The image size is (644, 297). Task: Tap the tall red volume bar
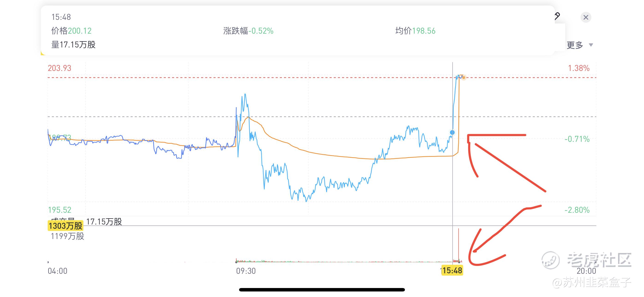pyautogui.click(x=459, y=245)
